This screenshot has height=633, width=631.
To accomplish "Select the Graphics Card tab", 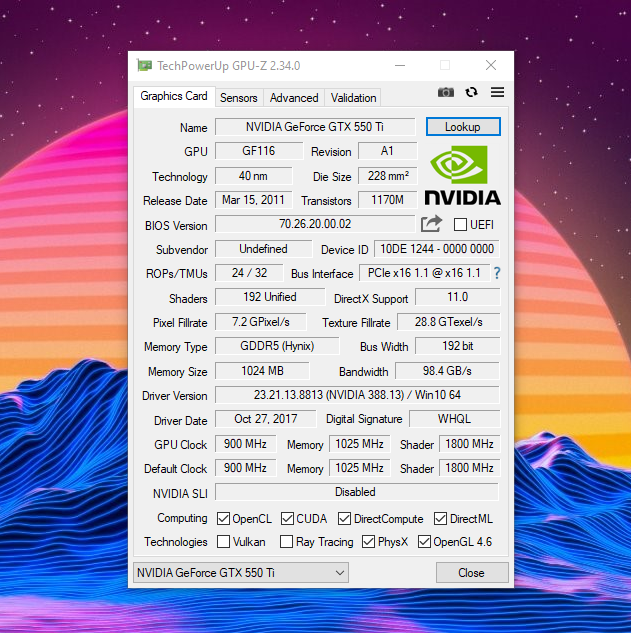I will (174, 96).
